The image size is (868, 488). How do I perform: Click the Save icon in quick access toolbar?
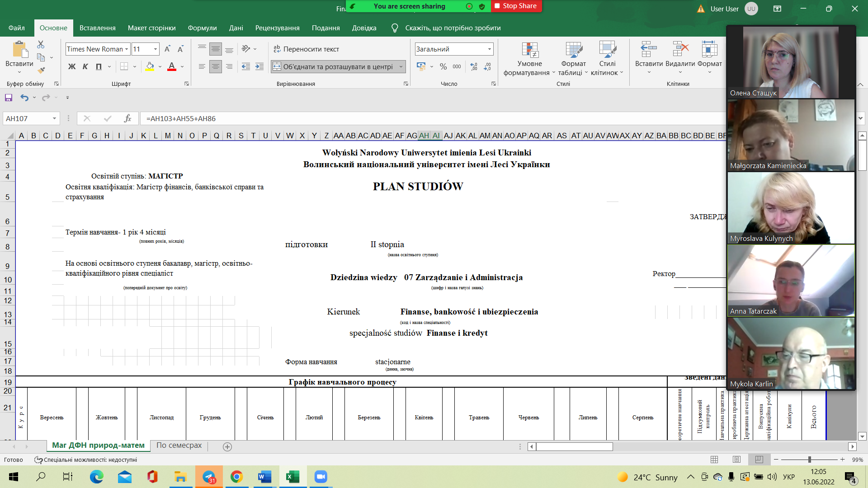tap(9, 98)
